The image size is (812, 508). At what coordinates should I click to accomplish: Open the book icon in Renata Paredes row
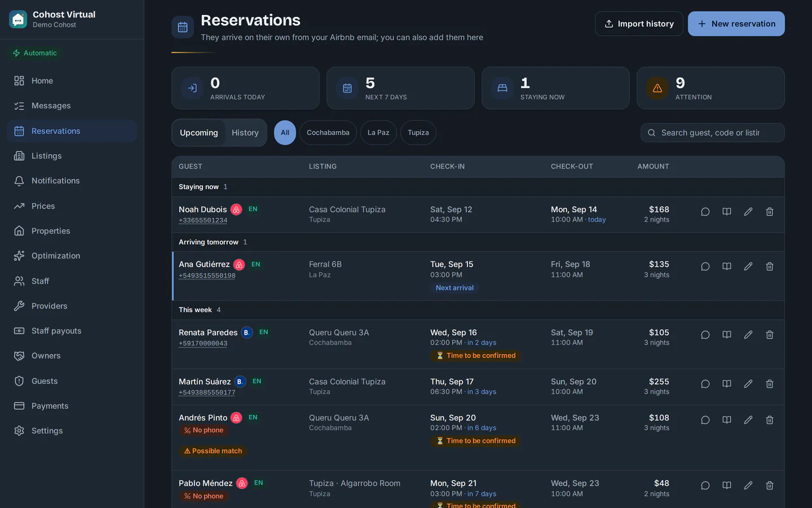click(727, 335)
